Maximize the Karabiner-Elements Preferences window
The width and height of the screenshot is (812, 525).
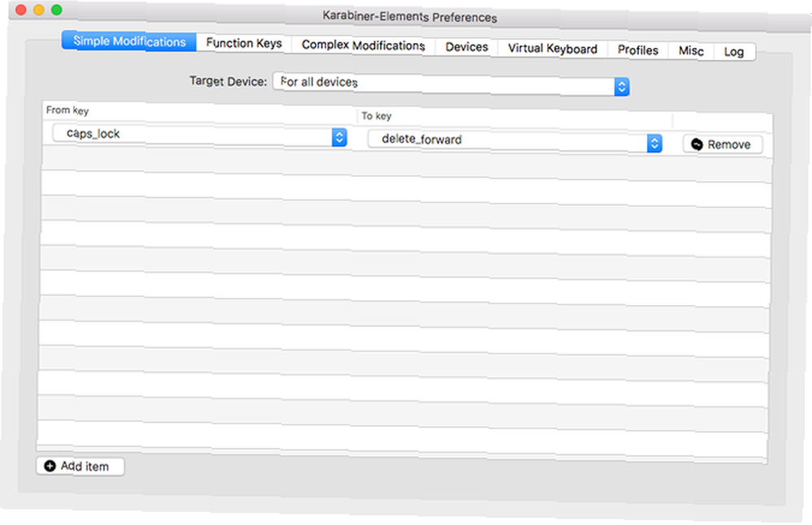[x=57, y=10]
